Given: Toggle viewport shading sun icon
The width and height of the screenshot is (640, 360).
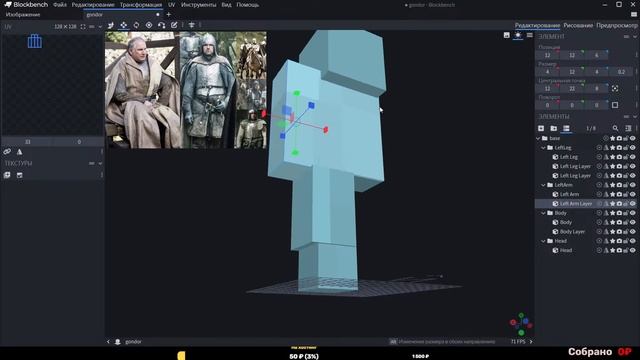Looking at the screenshot, I should [x=518, y=35].
